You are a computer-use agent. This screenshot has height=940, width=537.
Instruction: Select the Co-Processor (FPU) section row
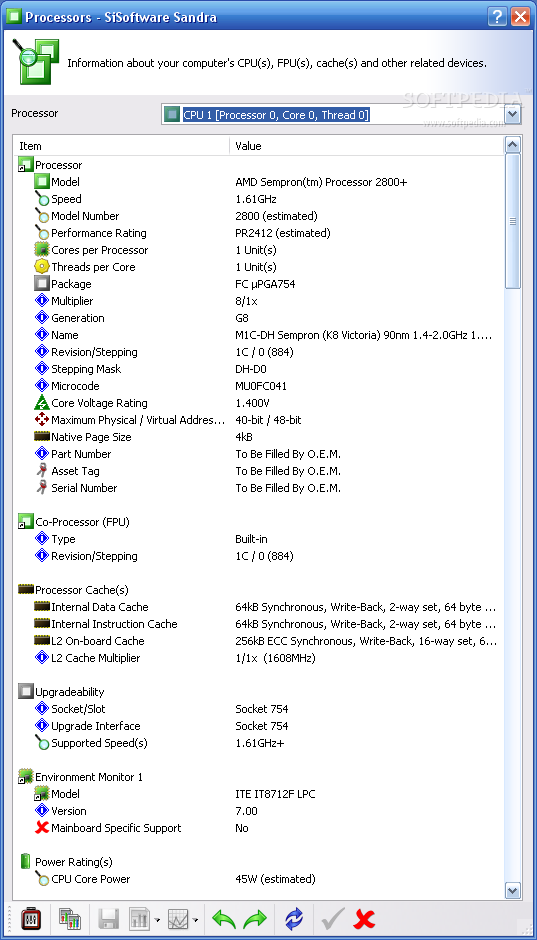click(259, 522)
